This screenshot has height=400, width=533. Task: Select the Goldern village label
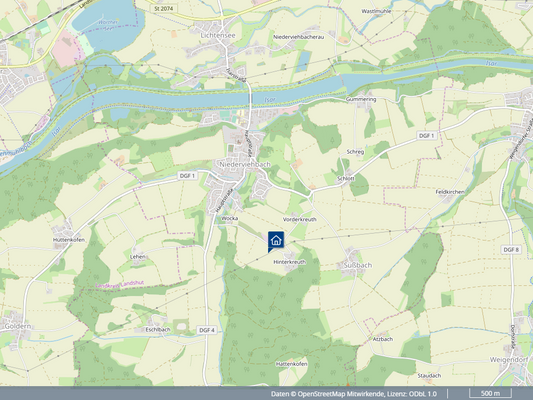(x=18, y=326)
